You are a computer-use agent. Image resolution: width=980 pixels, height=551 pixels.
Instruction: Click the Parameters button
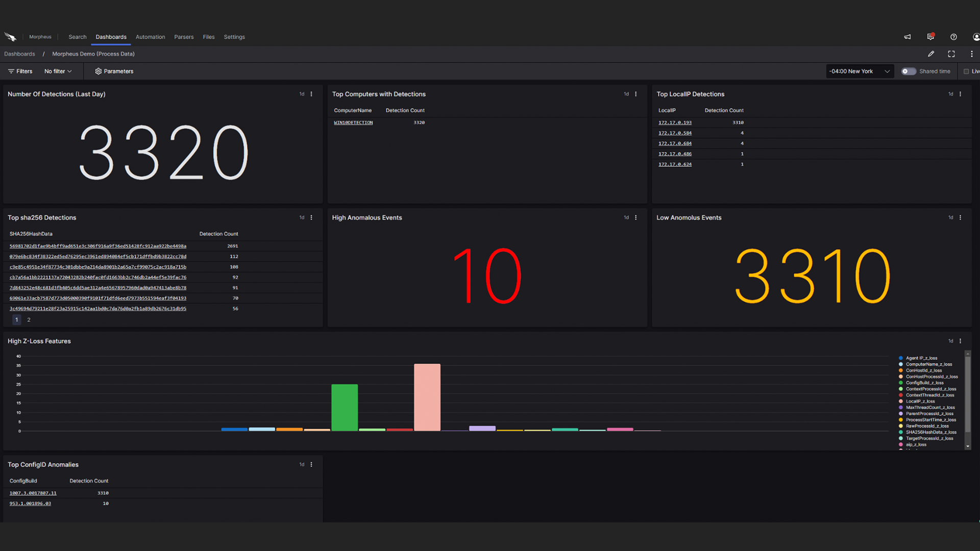[114, 71]
